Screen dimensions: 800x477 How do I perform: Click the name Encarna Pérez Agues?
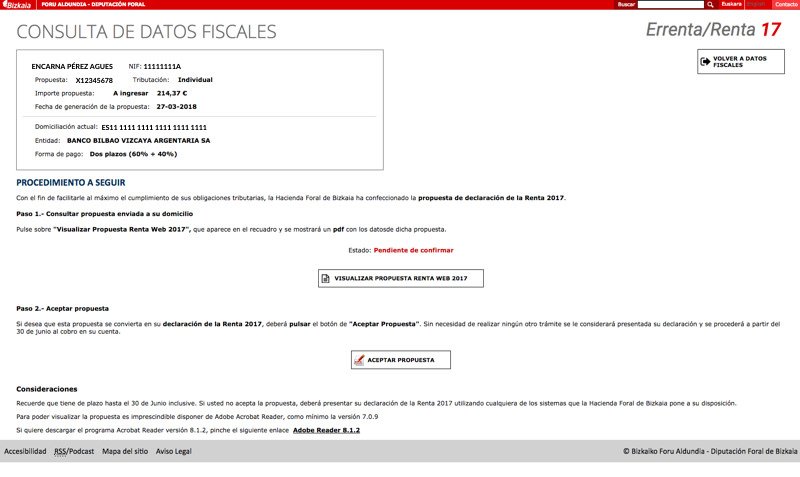(72, 66)
